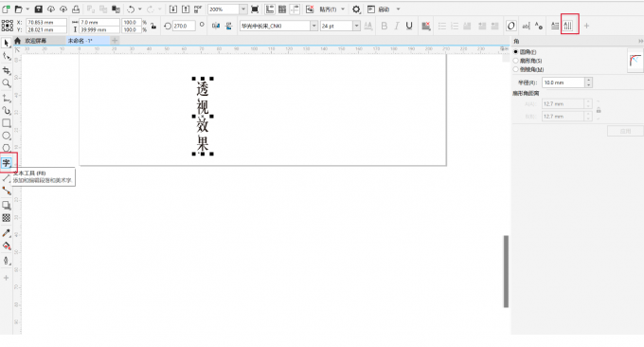Click the Import icon
The width and height of the screenshot is (644, 347).
coord(173,9)
